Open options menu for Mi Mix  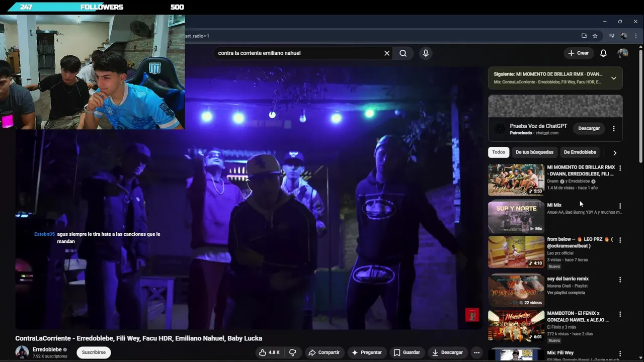pyautogui.click(x=620, y=206)
